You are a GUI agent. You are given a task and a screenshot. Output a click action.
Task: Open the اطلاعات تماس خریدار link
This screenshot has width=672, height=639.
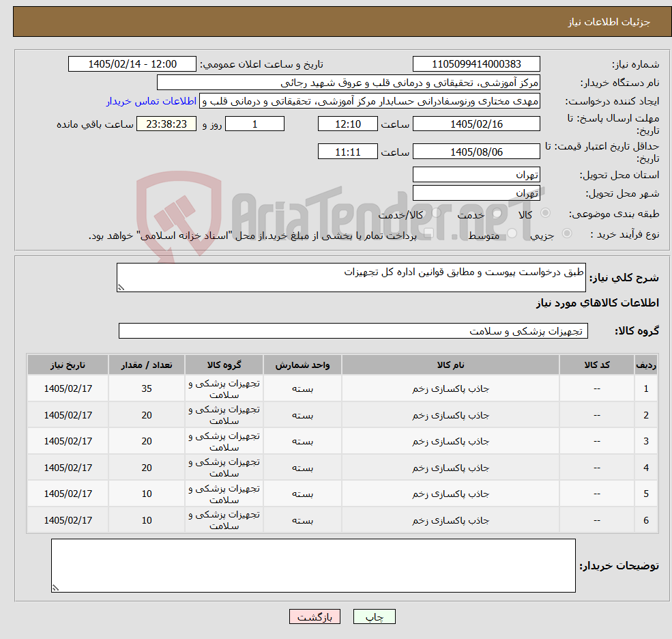151,101
